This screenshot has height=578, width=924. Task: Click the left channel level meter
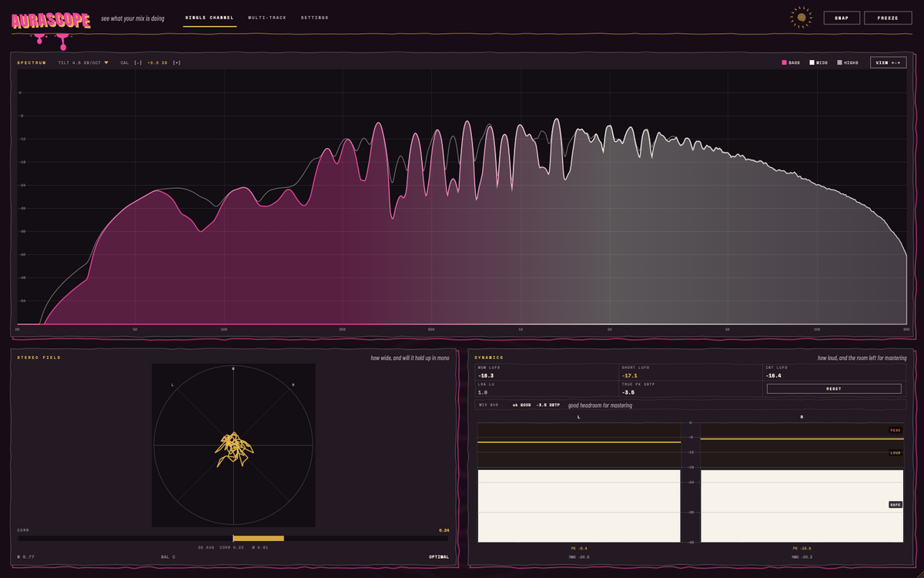[579, 482]
